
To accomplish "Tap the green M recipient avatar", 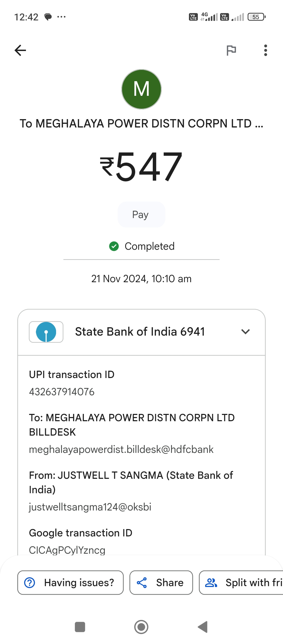I will (141, 89).
